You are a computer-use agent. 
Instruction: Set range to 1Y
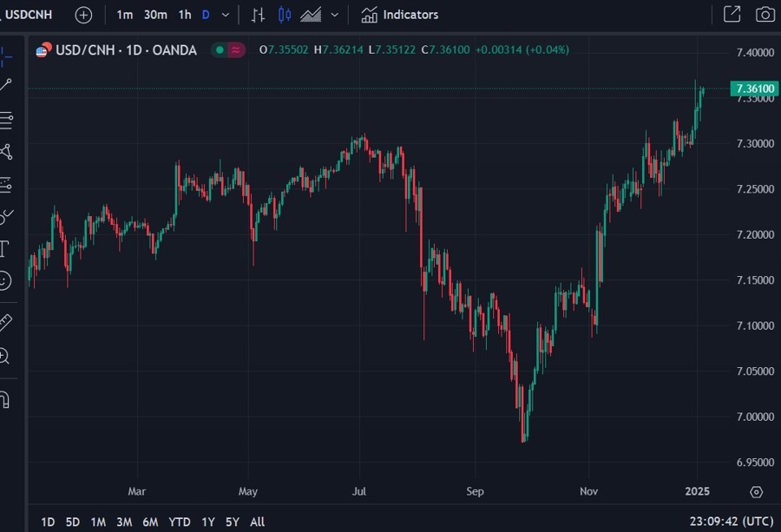click(208, 522)
